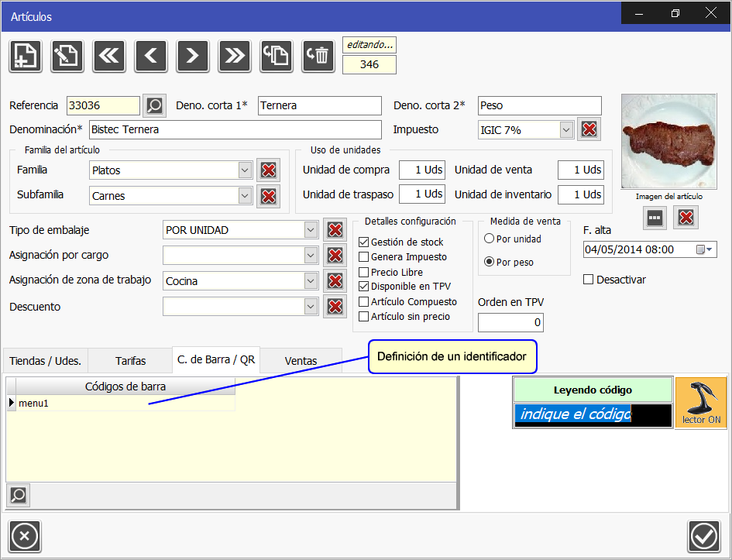Screen dimensions: 732x560
Task: Click the magnifier below the barcode list
Action: pyautogui.click(x=18, y=495)
